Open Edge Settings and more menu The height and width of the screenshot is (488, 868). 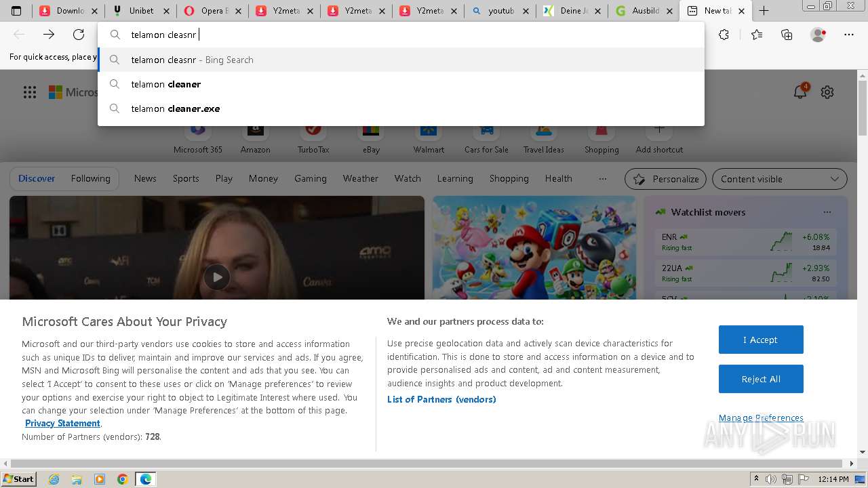pyautogui.click(x=849, y=35)
